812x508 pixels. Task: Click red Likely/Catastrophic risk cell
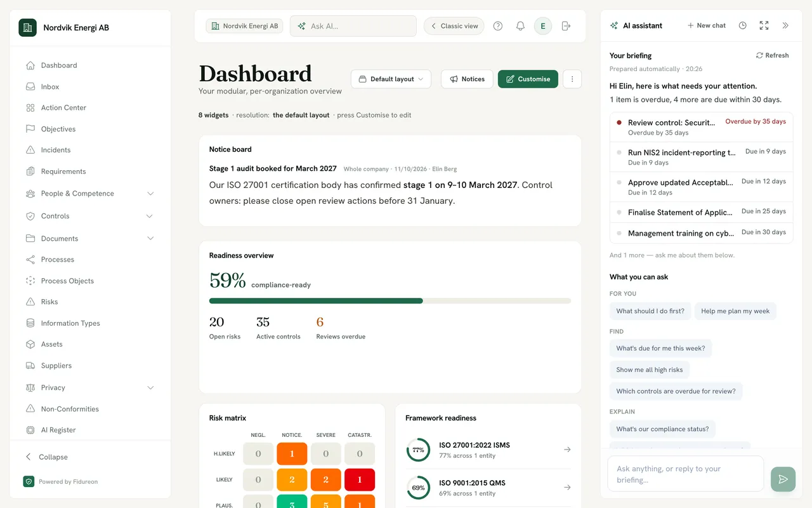tap(360, 479)
